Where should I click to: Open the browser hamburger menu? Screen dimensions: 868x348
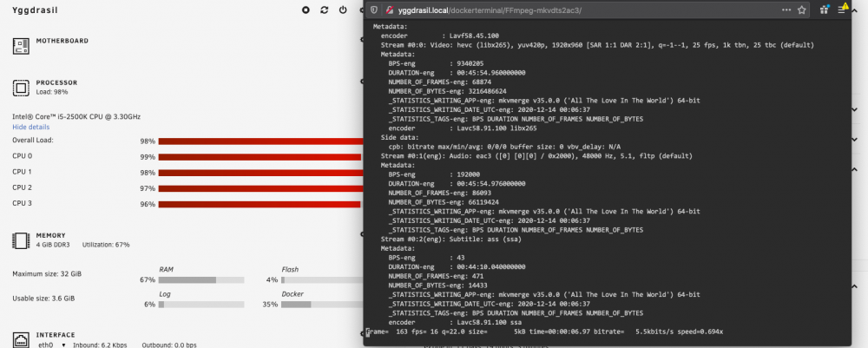[842, 10]
